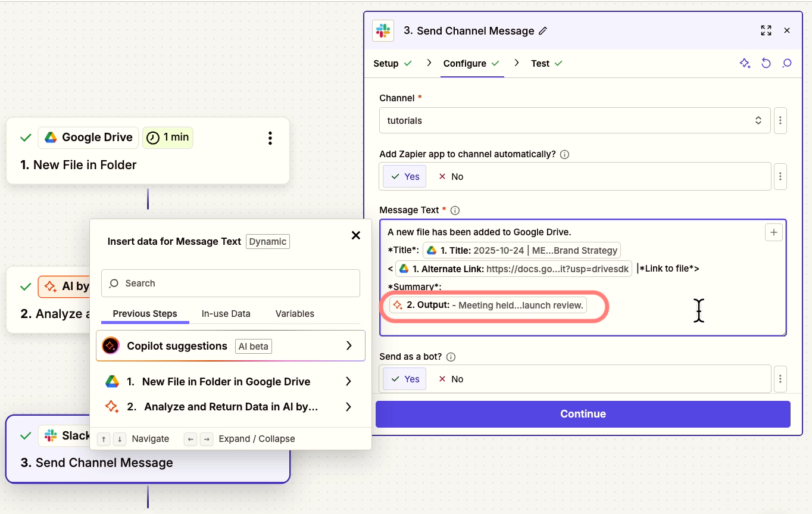Expand the step panel to full screen
812x514 pixels.
[x=766, y=30]
